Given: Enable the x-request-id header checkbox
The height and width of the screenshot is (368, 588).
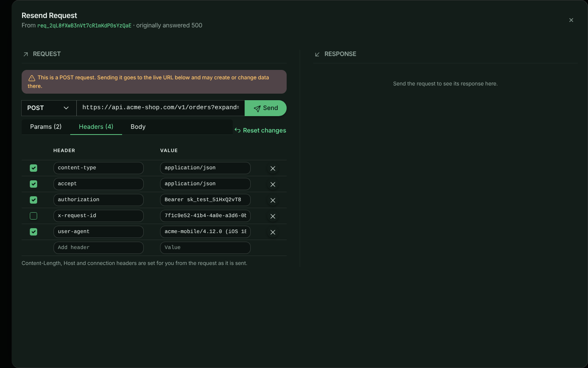Looking at the screenshot, I should coord(33,216).
